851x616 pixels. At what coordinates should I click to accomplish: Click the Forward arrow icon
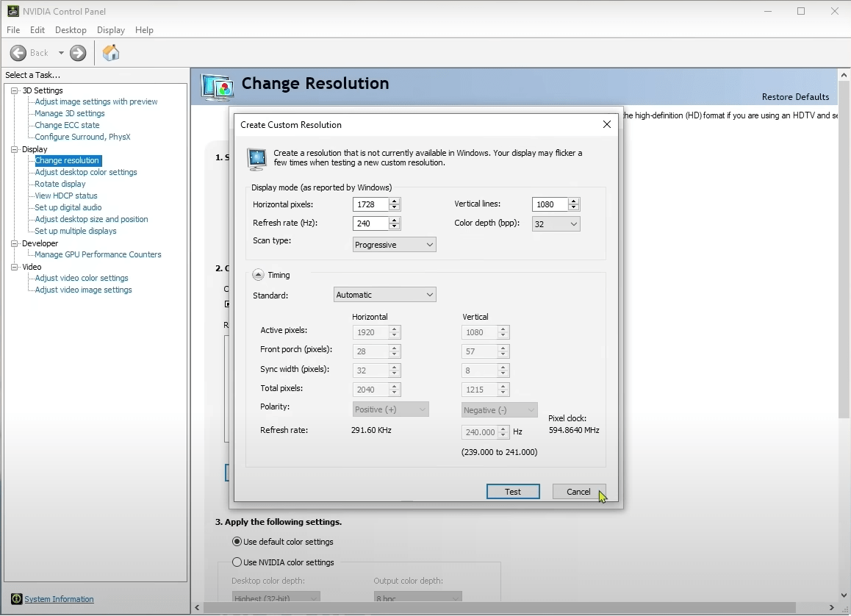78,53
